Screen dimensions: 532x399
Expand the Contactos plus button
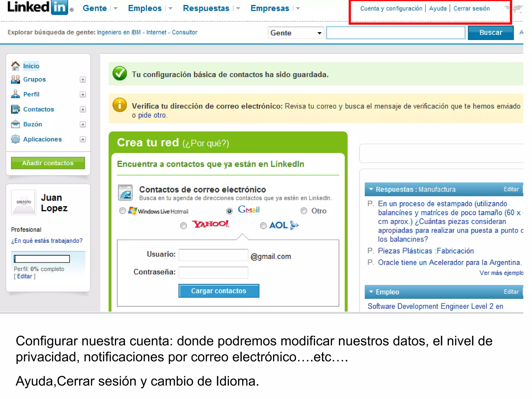pos(83,110)
